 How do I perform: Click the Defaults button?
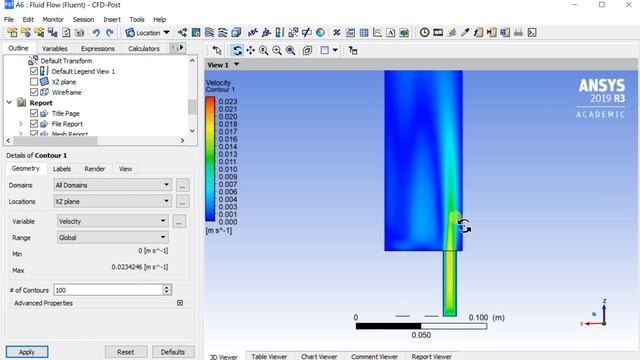(173, 352)
